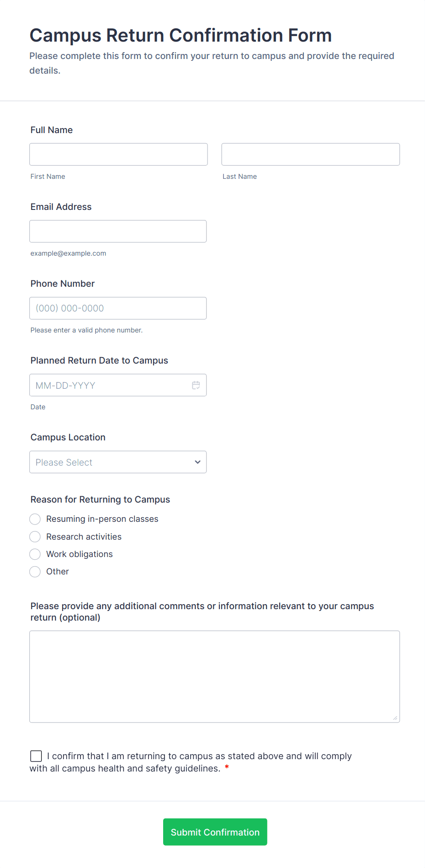Select Resuming in-person classes option

[35, 519]
